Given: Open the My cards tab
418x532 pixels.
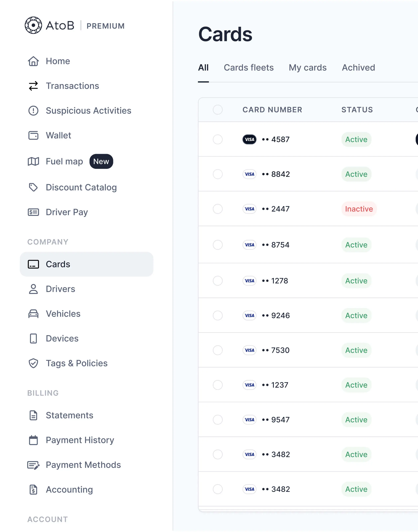Looking at the screenshot, I should [x=307, y=68].
